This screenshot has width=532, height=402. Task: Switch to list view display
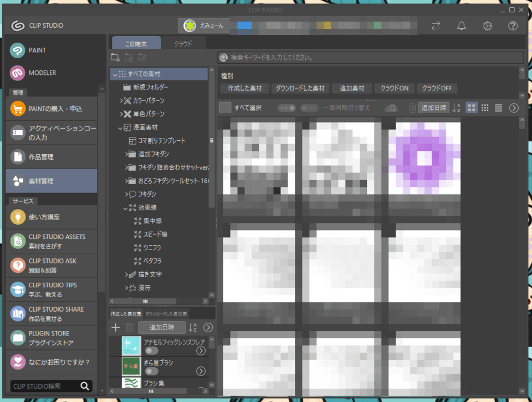pos(498,108)
